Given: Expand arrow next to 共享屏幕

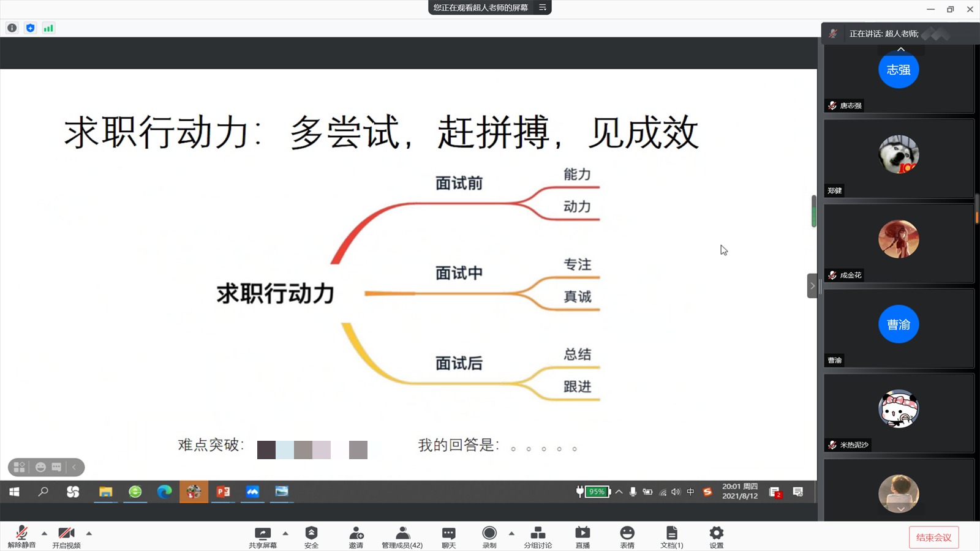Looking at the screenshot, I should [x=285, y=533].
